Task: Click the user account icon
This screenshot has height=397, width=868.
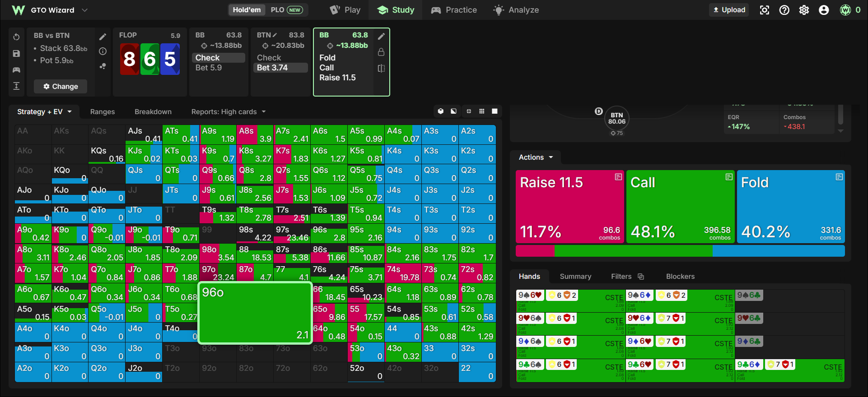Action: [824, 10]
